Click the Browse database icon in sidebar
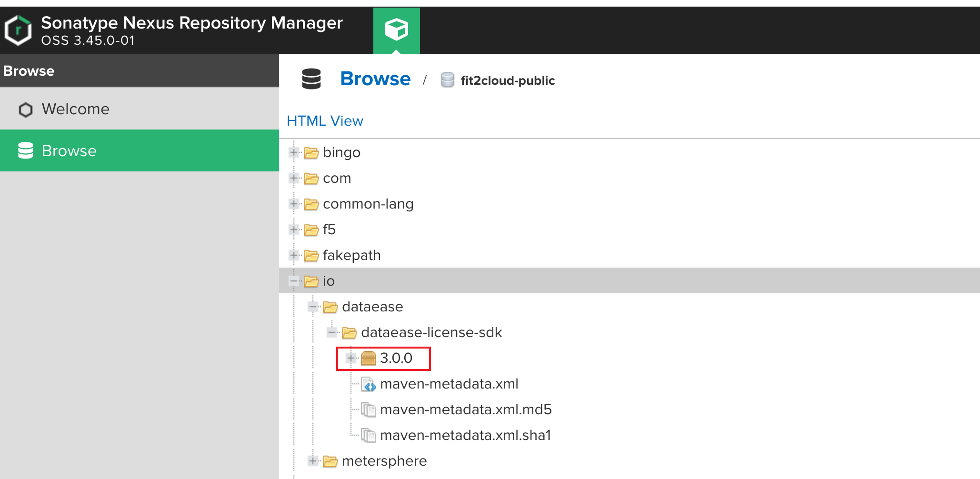 pos(26,150)
